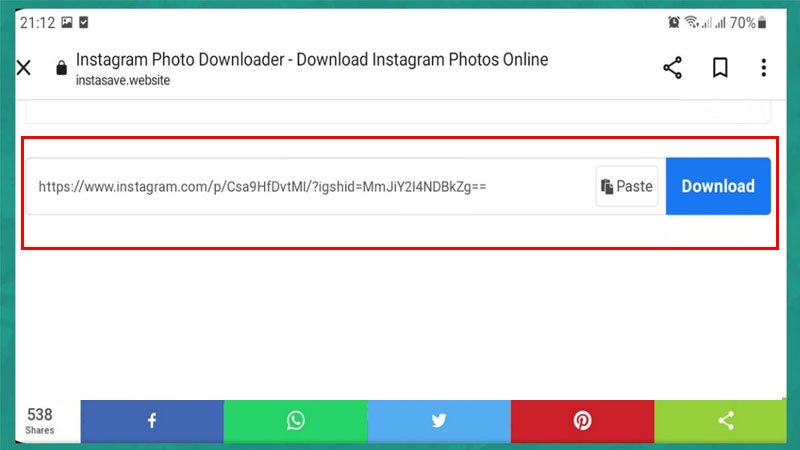This screenshot has height=450, width=800.
Task: Tap the Wi-Fi signal status icon
Action: point(691,22)
